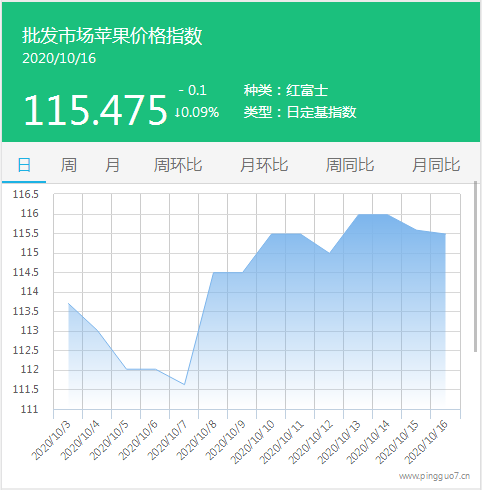Click the www.pingguo7.cn watermark link
Viewport: 482px width, 490px height.
click(x=434, y=476)
